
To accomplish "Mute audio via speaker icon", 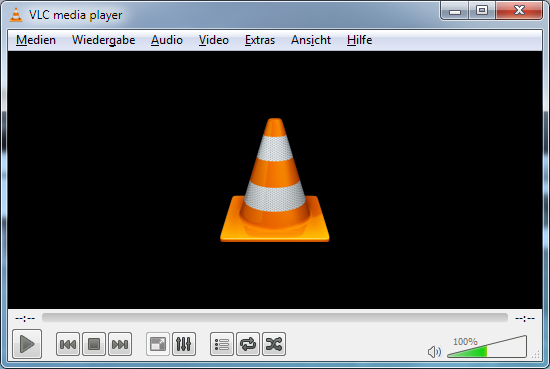I will [x=434, y=351].
